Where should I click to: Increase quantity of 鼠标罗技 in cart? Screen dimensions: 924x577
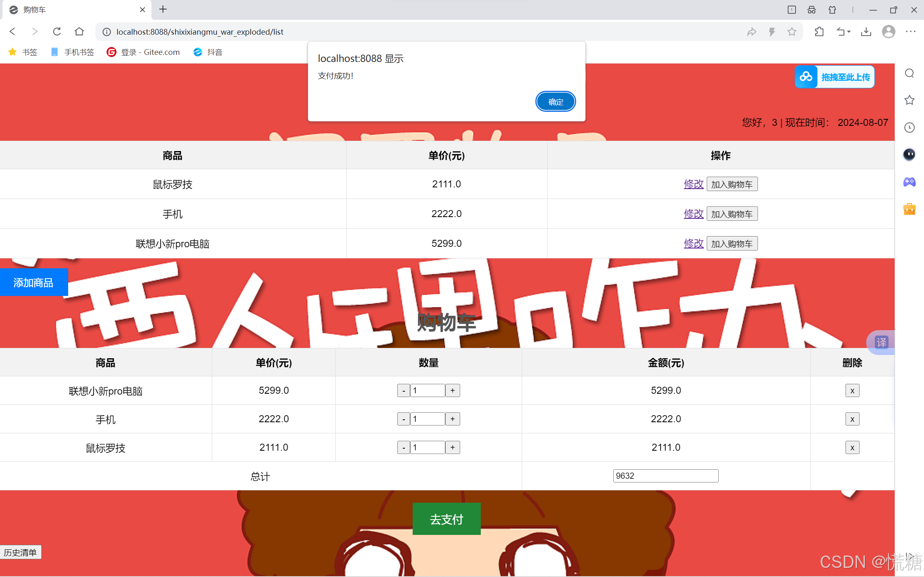(453, 447)
